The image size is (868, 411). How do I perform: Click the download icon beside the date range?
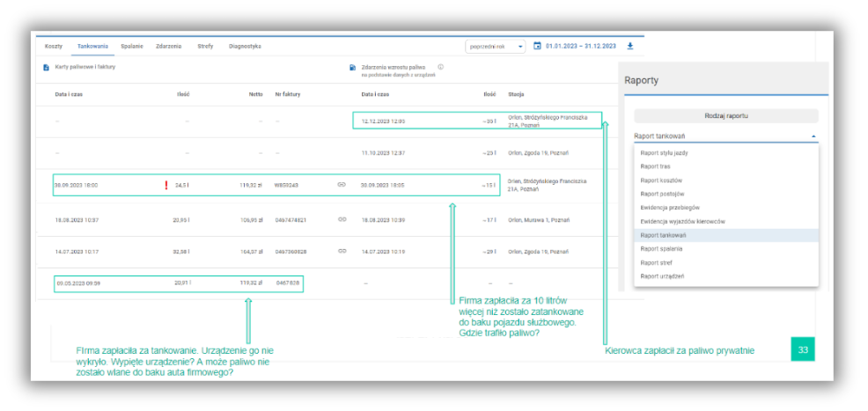pyautogui.click(x=629, y=46)
